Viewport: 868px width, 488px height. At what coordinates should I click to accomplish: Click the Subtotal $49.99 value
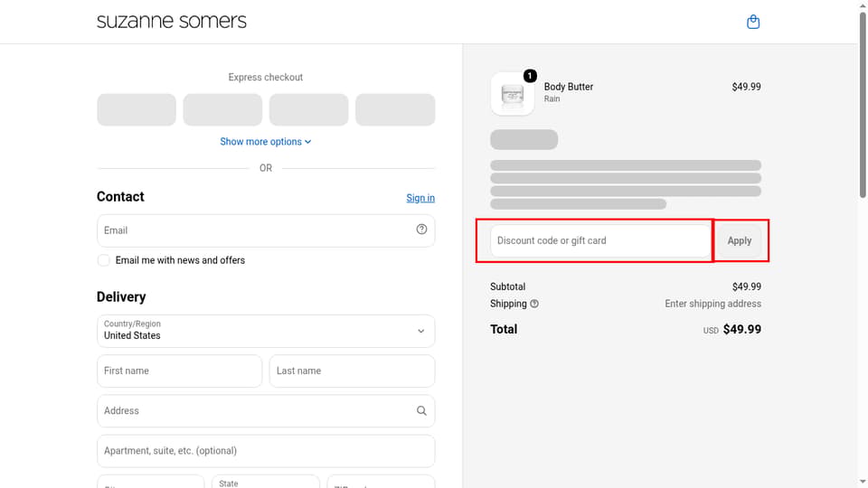coord(747,286)
